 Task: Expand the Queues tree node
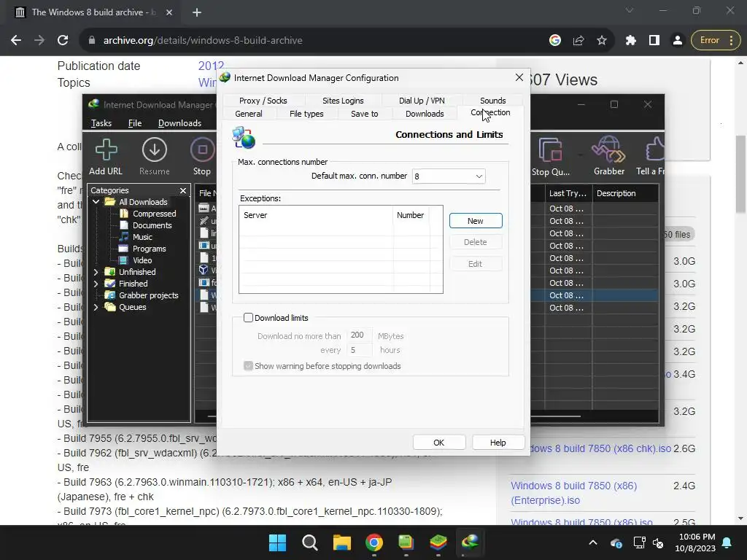96,307
